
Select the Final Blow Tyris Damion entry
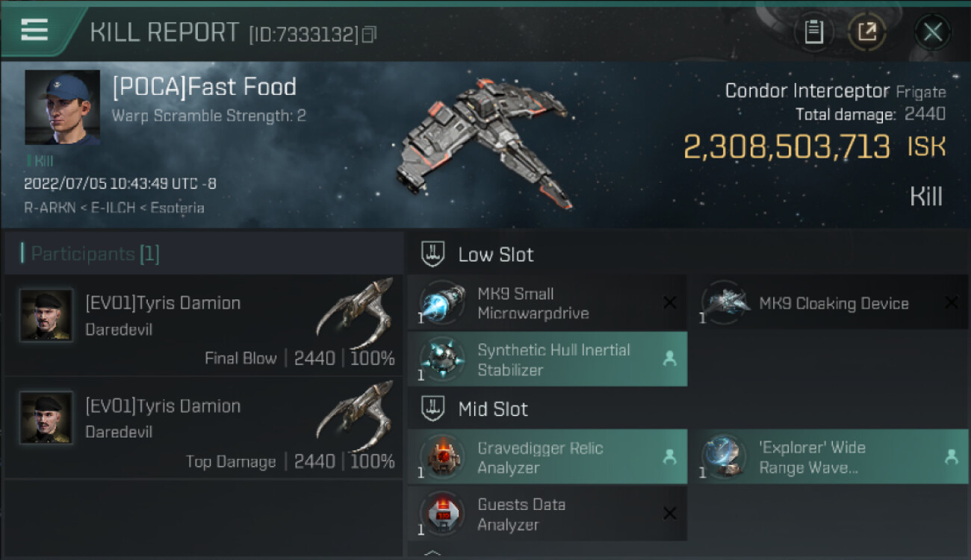pyautogui.click(x=203, y=326)
